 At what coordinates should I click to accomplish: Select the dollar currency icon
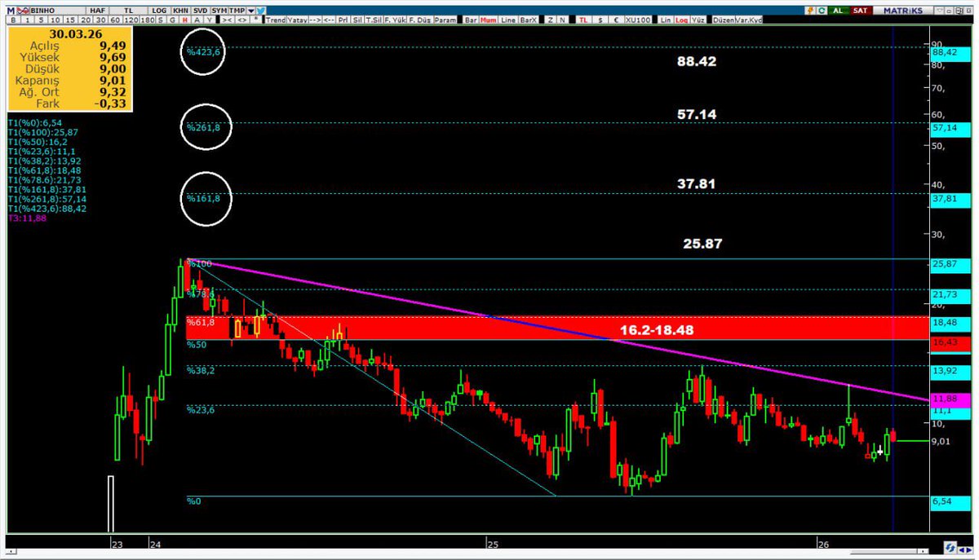point(600,20)
